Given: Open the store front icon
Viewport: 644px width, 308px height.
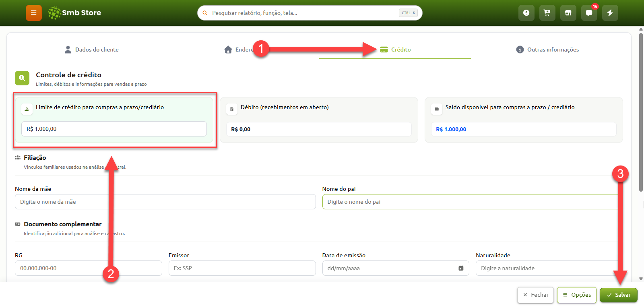Looking at the screenshot, I should click(x=568, y=13).
